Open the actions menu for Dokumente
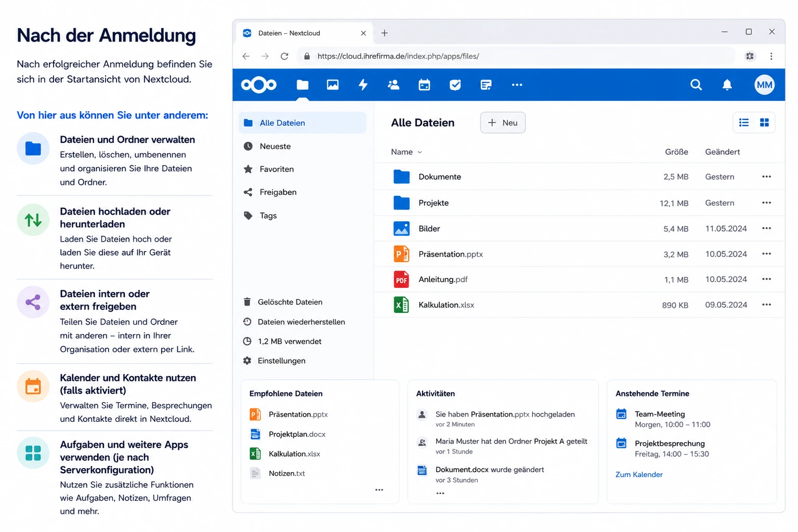Image resolution: width=798 pixels, height=532 pixels. click(766, 177)
